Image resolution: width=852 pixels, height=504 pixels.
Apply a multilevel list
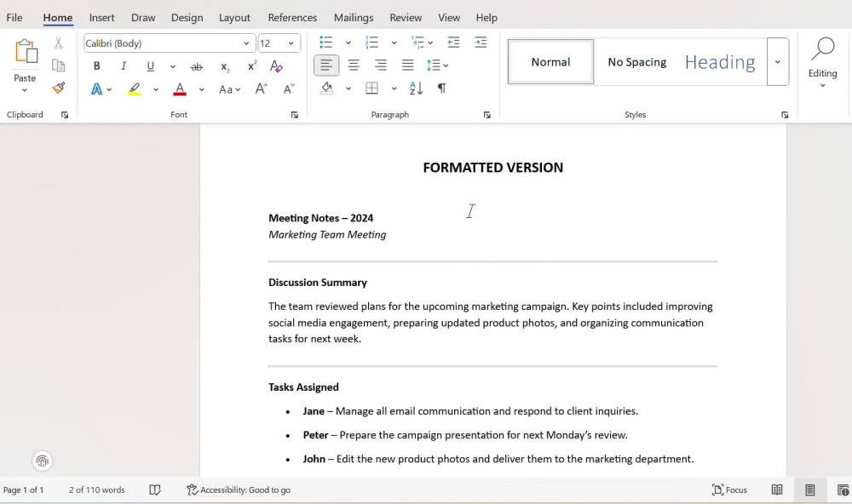[x=417, y=43]
